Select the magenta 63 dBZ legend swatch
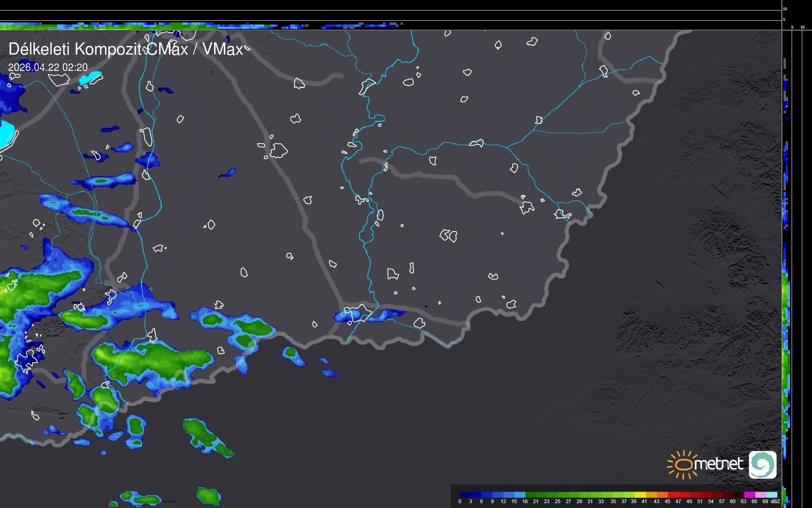The image size is (812, 508). [749, 495]
